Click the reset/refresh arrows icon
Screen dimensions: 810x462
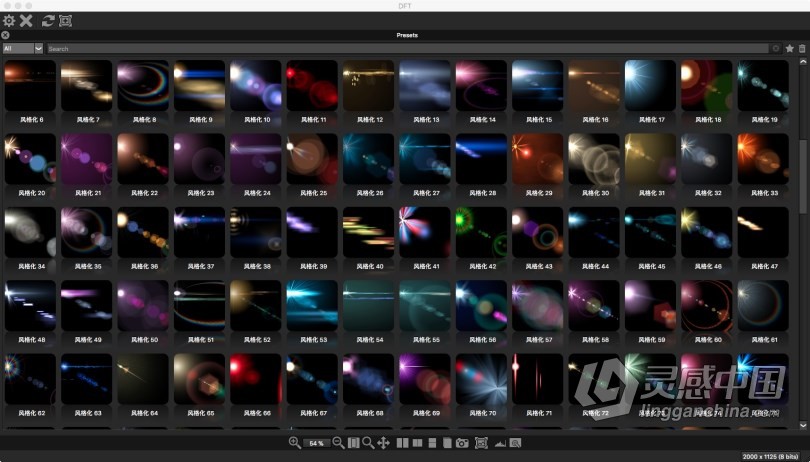(48, 21)
